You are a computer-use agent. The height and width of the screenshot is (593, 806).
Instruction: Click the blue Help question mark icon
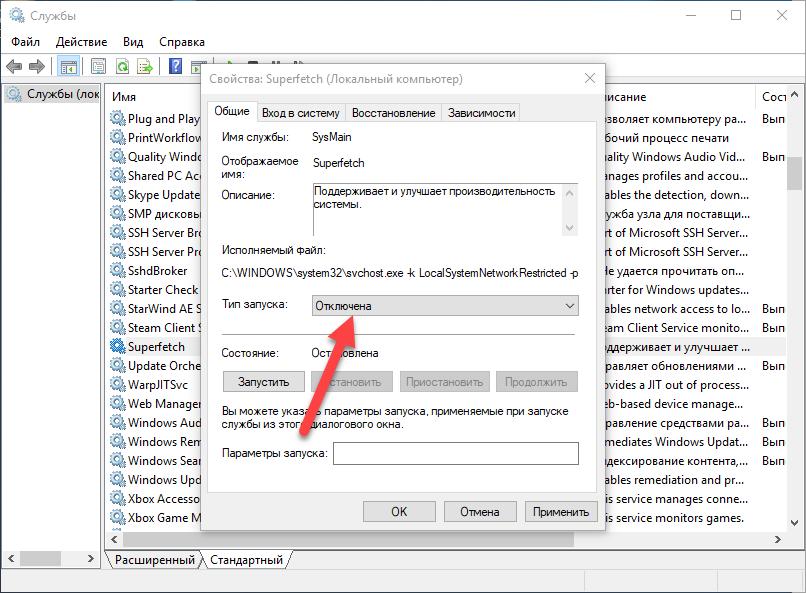click(175, 66)
